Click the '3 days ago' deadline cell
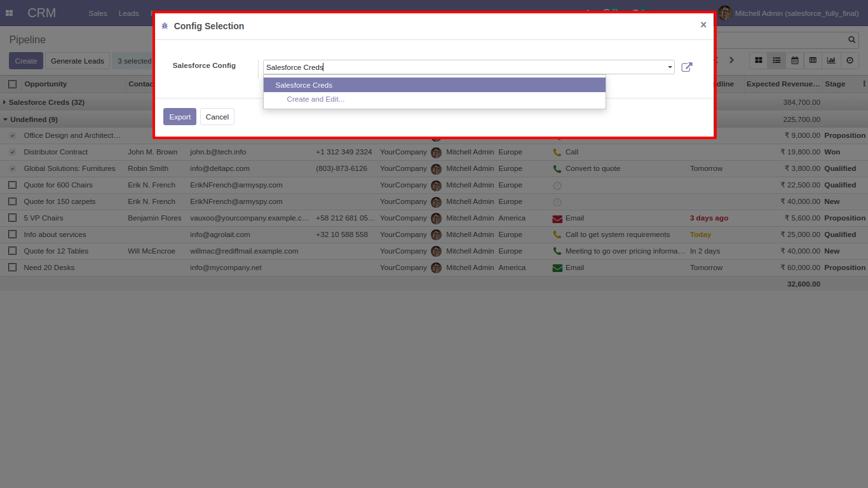 pos(709,219)
